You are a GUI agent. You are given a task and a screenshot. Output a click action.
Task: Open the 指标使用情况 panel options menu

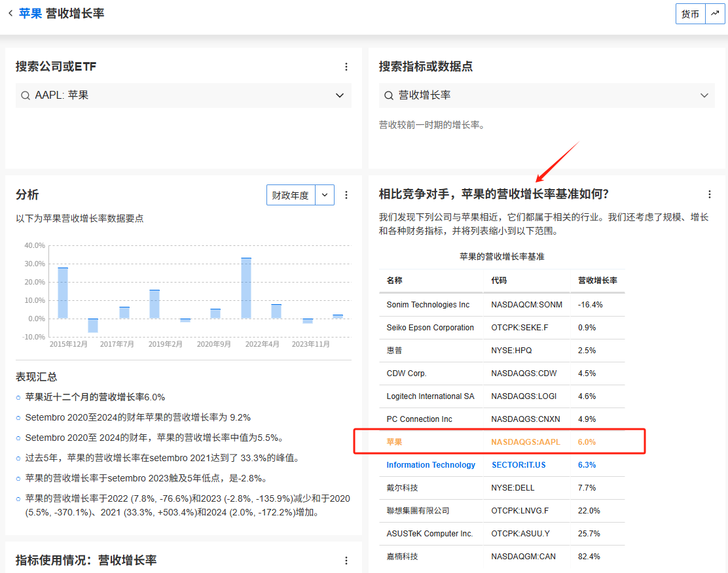click(346, 561)
